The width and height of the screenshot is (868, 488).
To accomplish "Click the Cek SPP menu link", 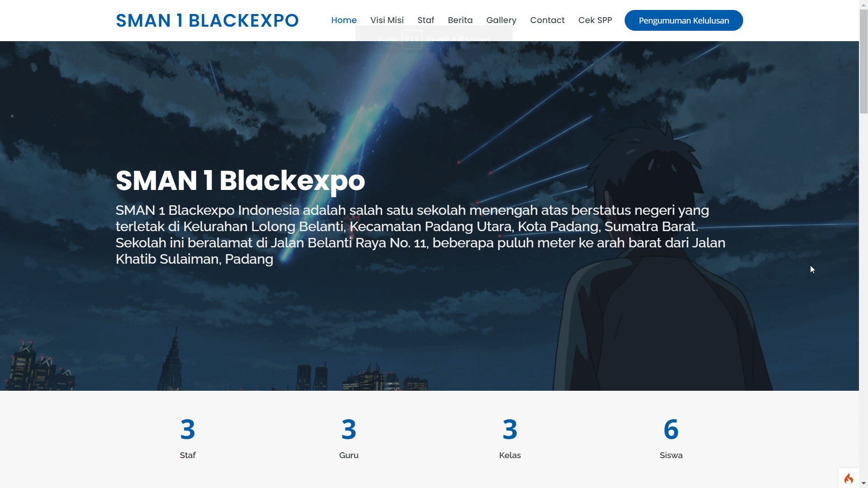I will pyautogui.click(x=595, y=20).
